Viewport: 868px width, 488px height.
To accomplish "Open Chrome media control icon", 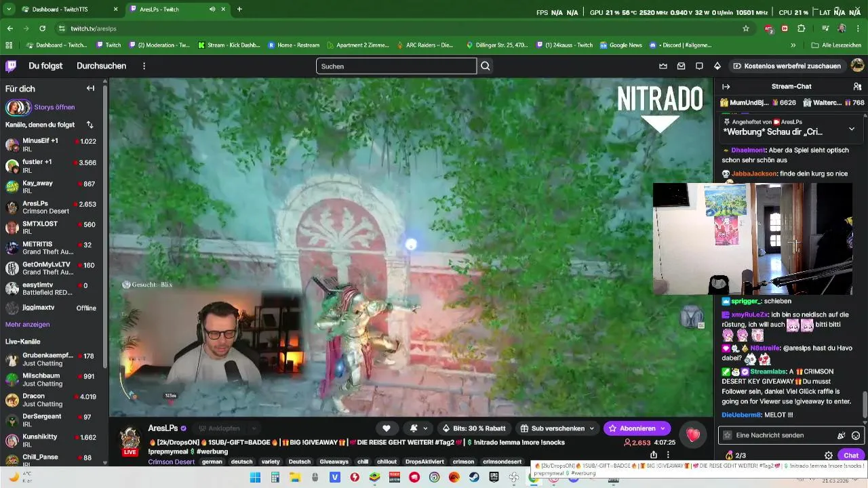I will tap(825, 28).
